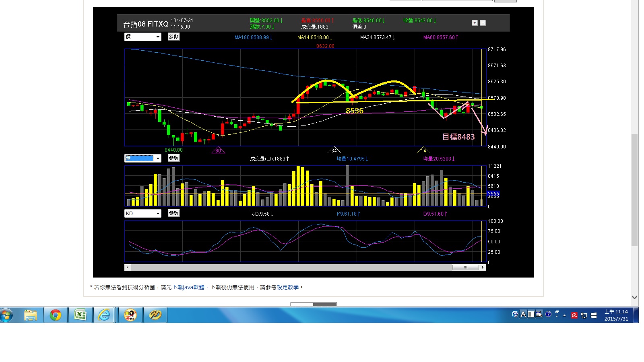Viewport: 644px width, 362px height.
Task: Click the plus zoom-in button on chart header
Action: click(x=475, y=23)
